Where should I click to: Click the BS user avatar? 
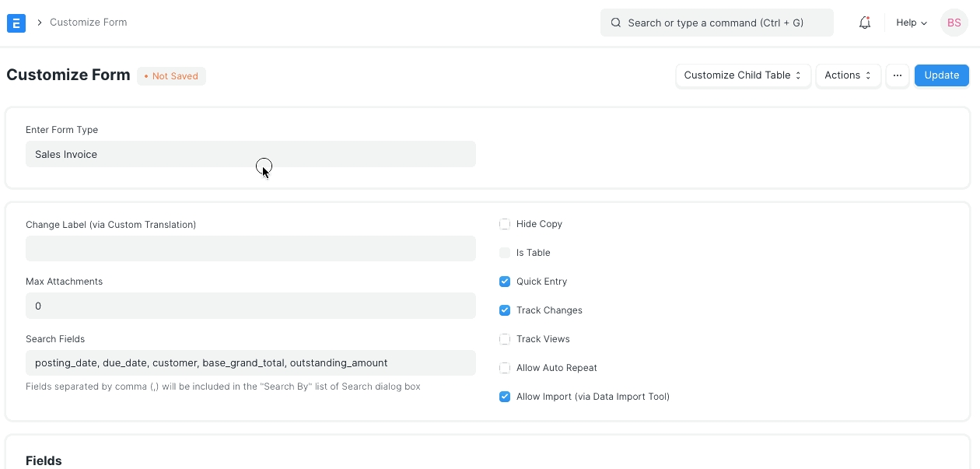pyautogui.click(x=954, y=23)
